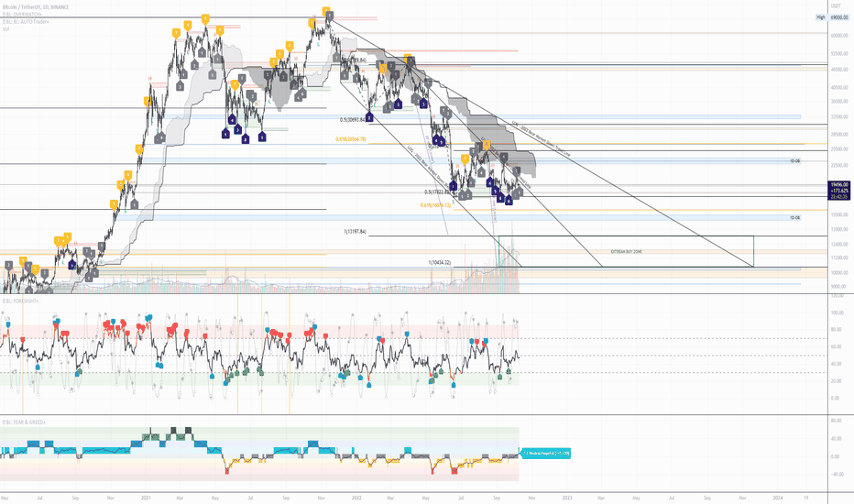This screenshot has height=504, width=854.
Task: Click 9000.00 on the price axis
Action: (x=839, y=287)
